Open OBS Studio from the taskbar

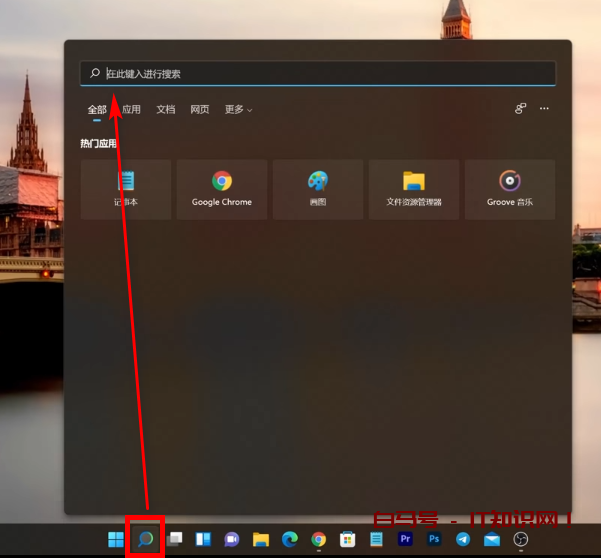point(521,540)
